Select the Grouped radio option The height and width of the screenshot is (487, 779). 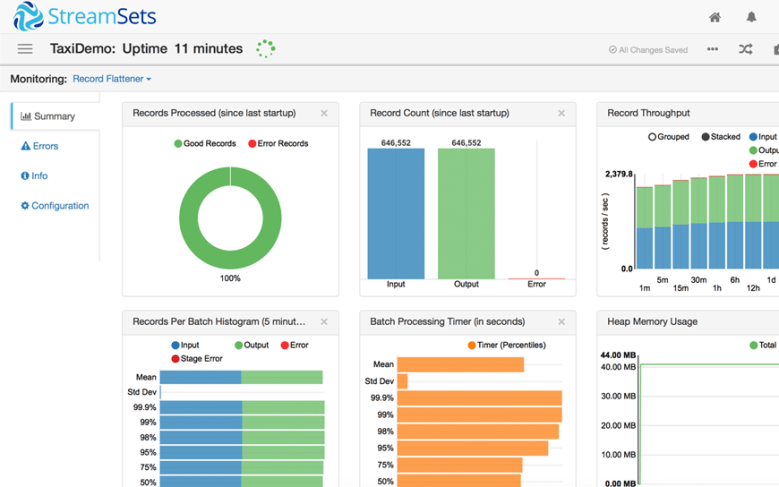[653, 137]
